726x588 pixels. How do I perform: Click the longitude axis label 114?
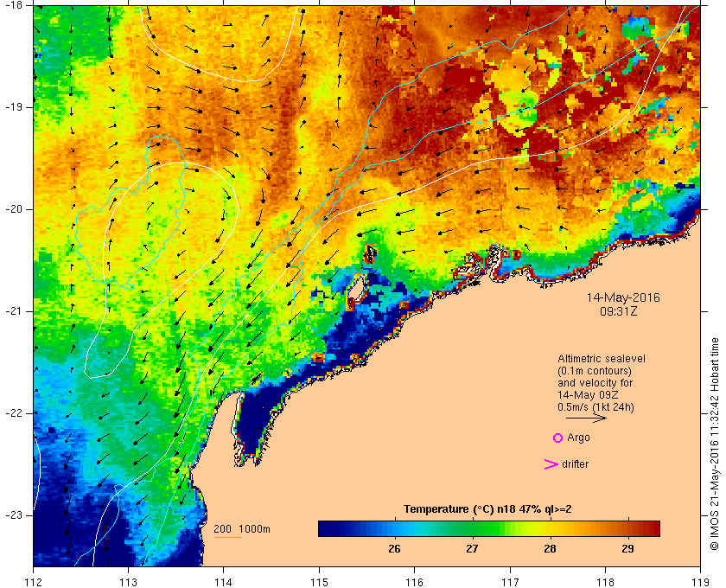[x=224, y=582]
